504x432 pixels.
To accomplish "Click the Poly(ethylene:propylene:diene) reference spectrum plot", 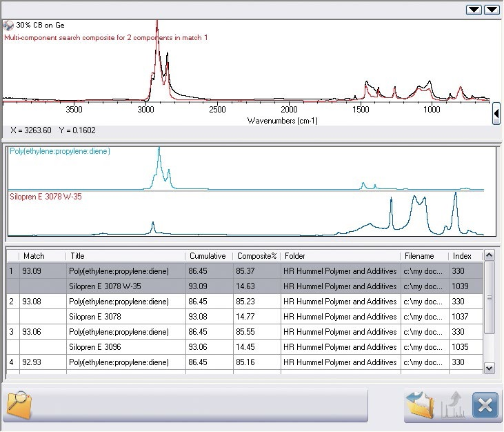I will pos(246,168).
